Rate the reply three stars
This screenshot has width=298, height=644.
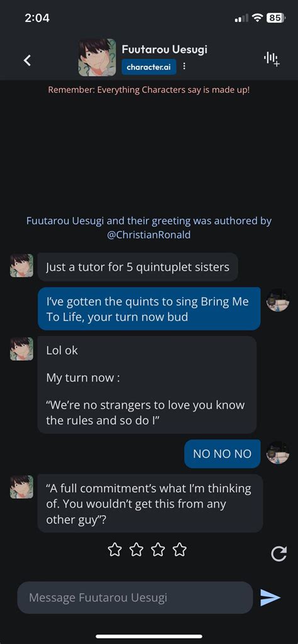pos(158,549)
